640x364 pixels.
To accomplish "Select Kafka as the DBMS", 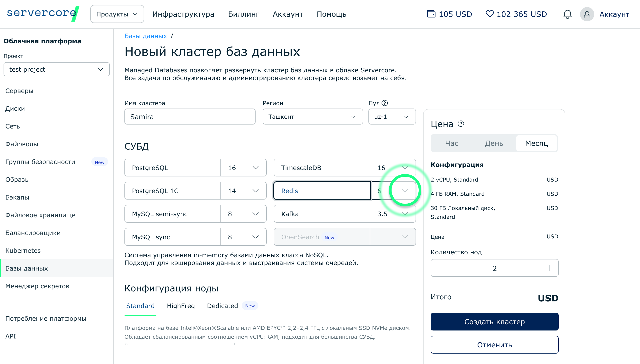I will point(322,214).
